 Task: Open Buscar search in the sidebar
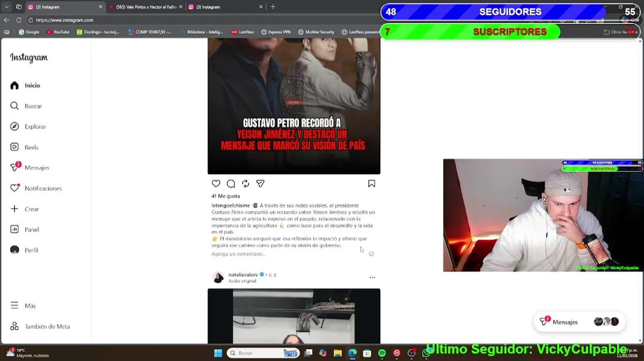point(28,106)
